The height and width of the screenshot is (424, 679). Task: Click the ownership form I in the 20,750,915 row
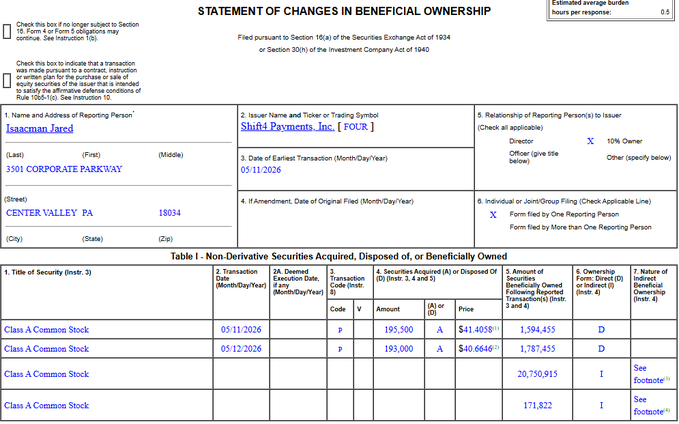click(601, 374)
